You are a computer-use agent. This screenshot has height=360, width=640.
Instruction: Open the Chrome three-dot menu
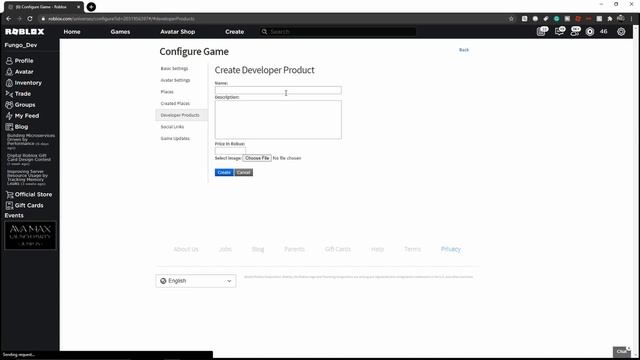pos(632,19)
